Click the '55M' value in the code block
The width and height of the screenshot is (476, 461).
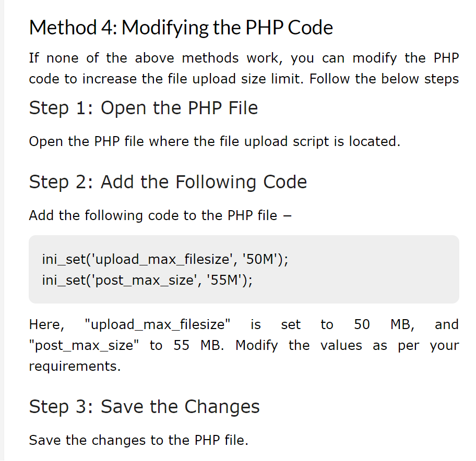coord(225,280)
